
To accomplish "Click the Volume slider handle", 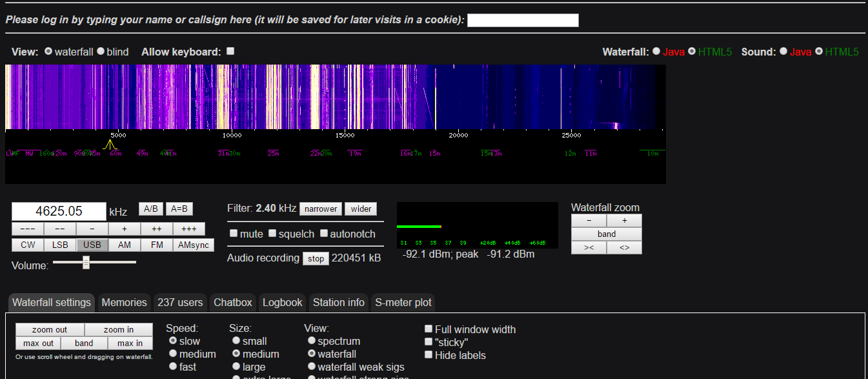I will pos(86,262).
